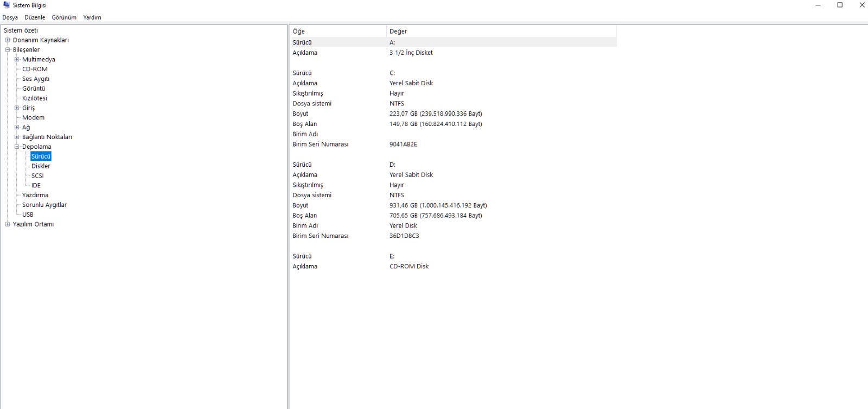Minimize the Sistem Bilgisi window

coord(818,5)
